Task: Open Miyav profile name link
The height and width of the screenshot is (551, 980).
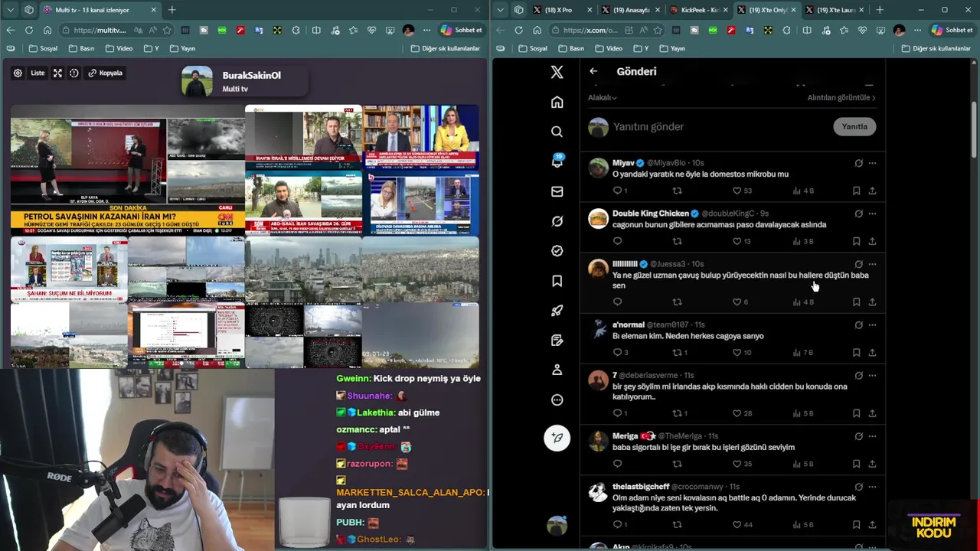Action: [623, 163]
